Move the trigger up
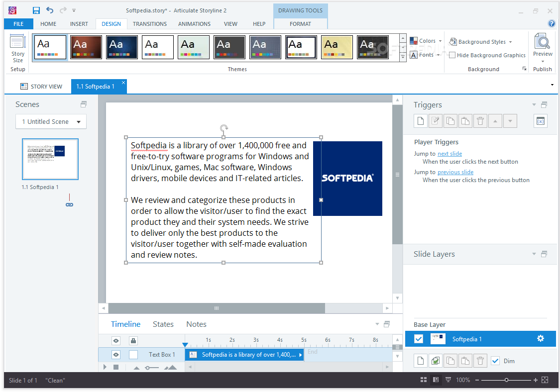The image size is (560, 392). [495, 121]
